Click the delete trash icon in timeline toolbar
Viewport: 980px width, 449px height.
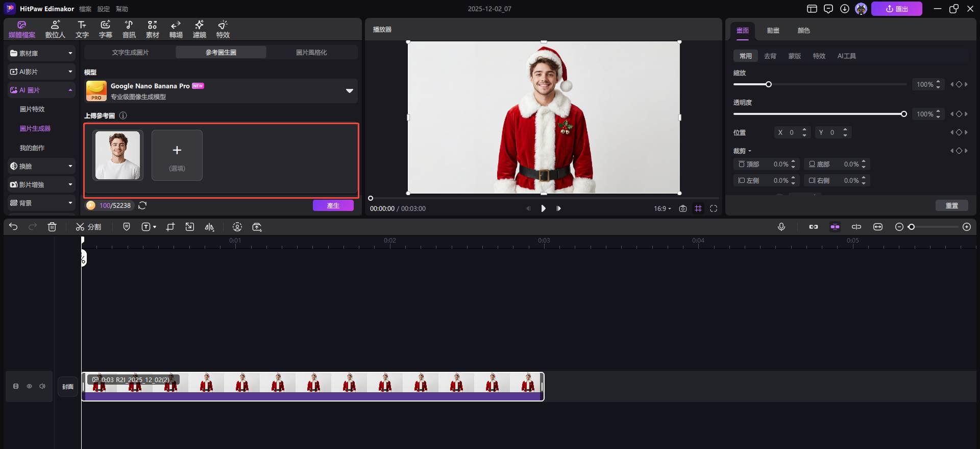click(x=52, y=227)
